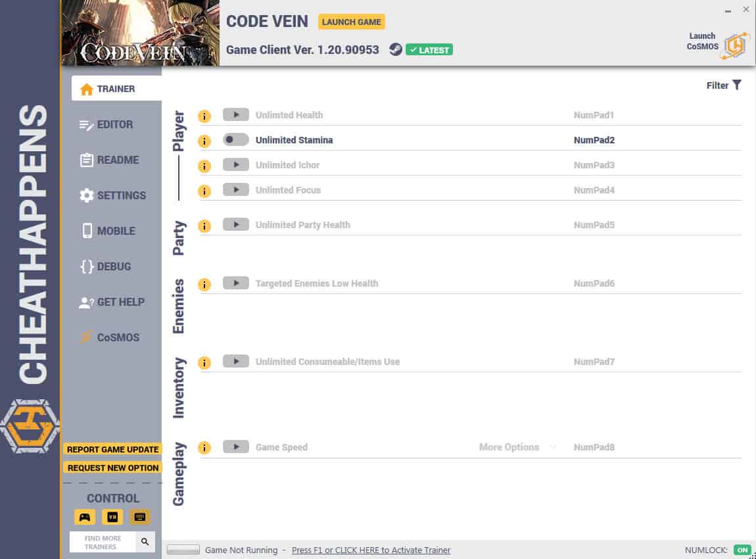The image size is (756, 559).
Task: Click the info icon beside Unlimited Stamina
Action: coord(204,141)
